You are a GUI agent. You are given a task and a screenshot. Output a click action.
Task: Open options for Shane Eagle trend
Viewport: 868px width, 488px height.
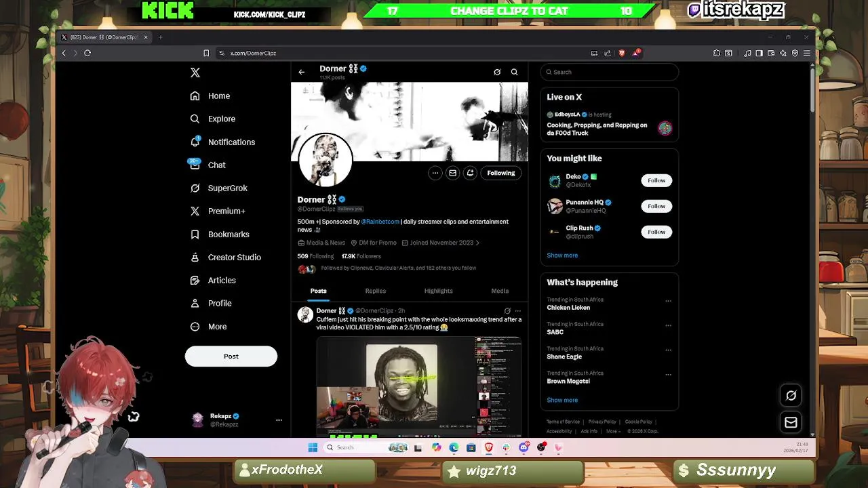coord(668,350)
